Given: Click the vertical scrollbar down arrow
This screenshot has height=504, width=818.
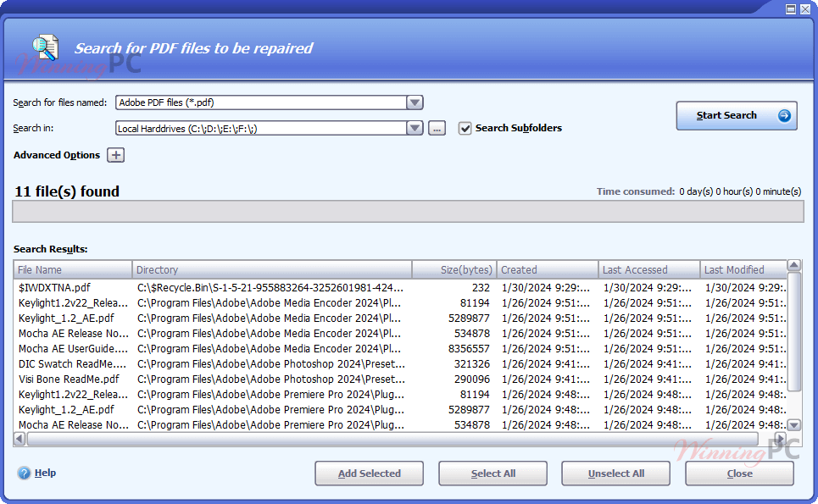Looking at the screenshot, I should coord(794,425).
